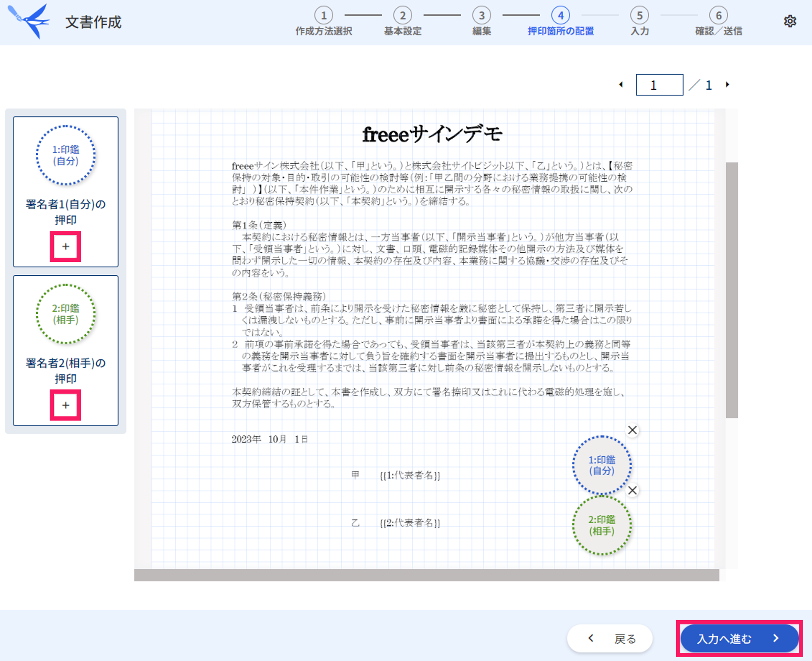Viewport: 812px width, 661px height.
Task: Click the blue 1:印鑑(自分) stamp in the sidebar
Action: click(x=66, y=155)
